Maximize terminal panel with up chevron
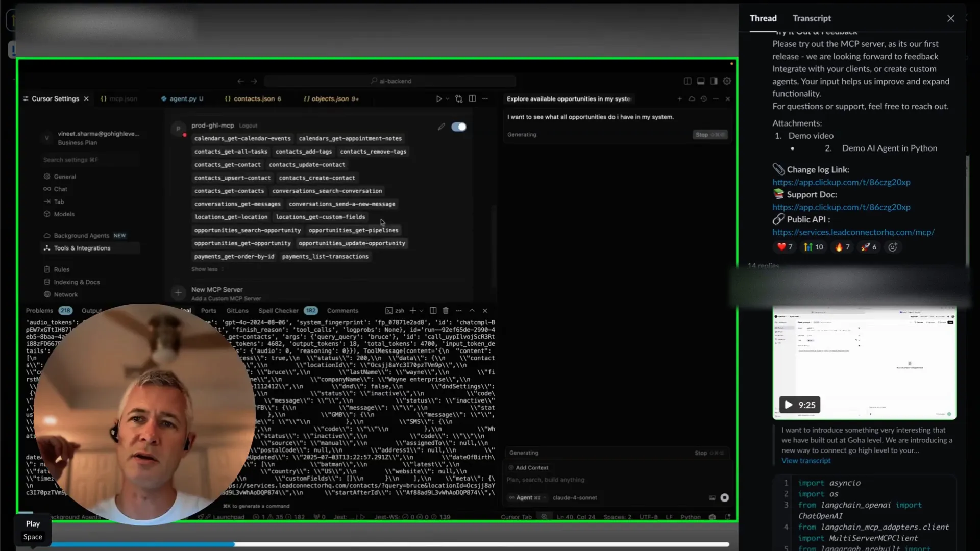 click(x=472, y=311)
